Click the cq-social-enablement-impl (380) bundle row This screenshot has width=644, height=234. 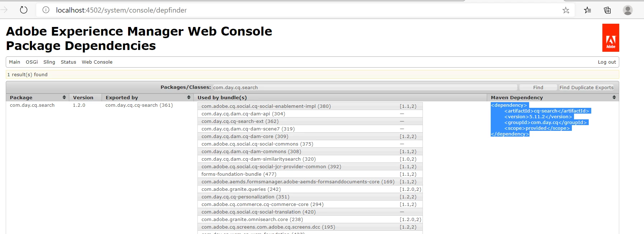pyautogui.click(x=310, y=106)
